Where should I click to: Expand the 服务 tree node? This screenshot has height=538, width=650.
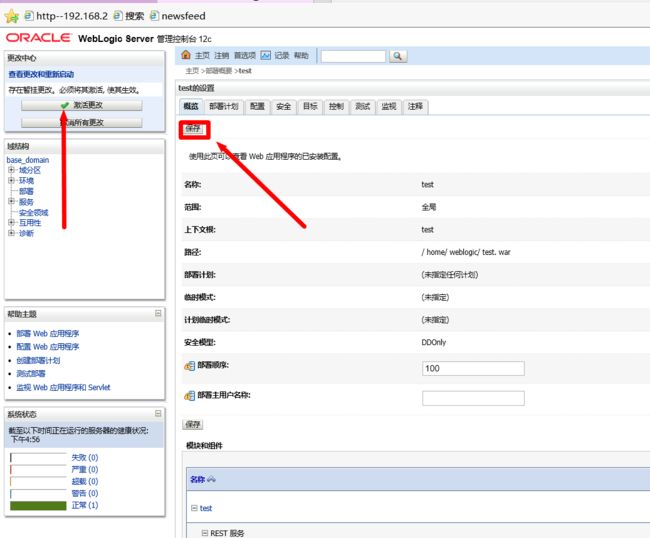pos(11,201)
